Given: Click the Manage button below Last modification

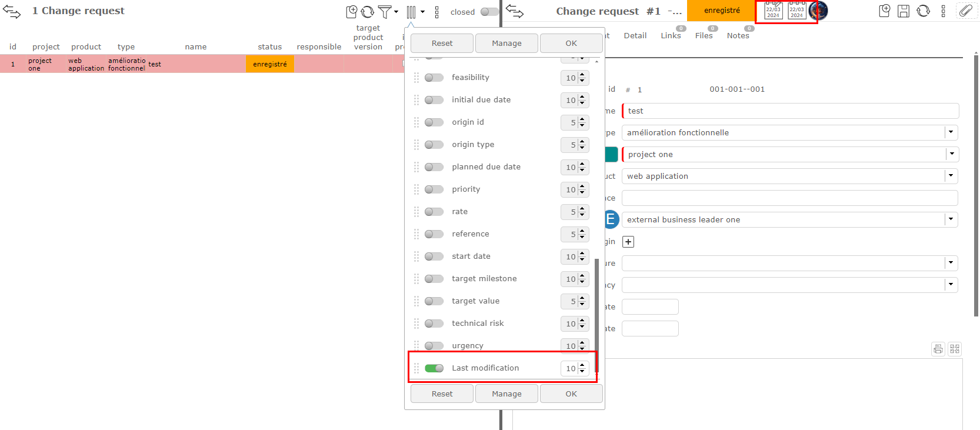Looking at the screenshot, I should point(506,394).
